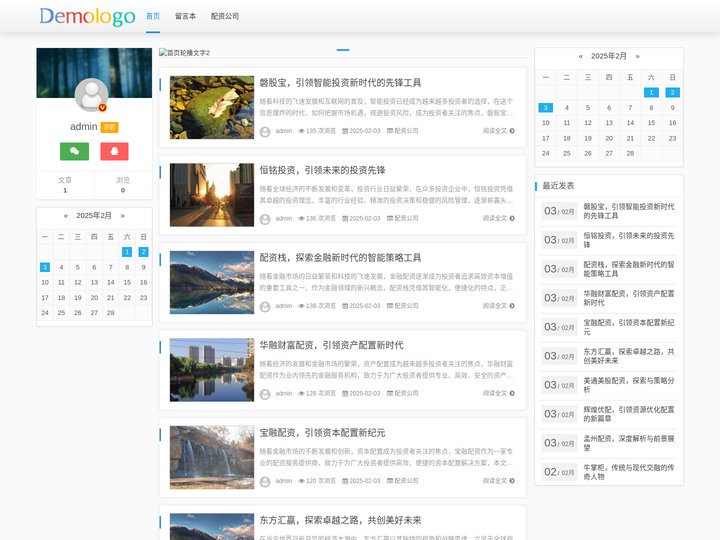Click the eye views icon in 恒铭投资 article

point(301,219)
